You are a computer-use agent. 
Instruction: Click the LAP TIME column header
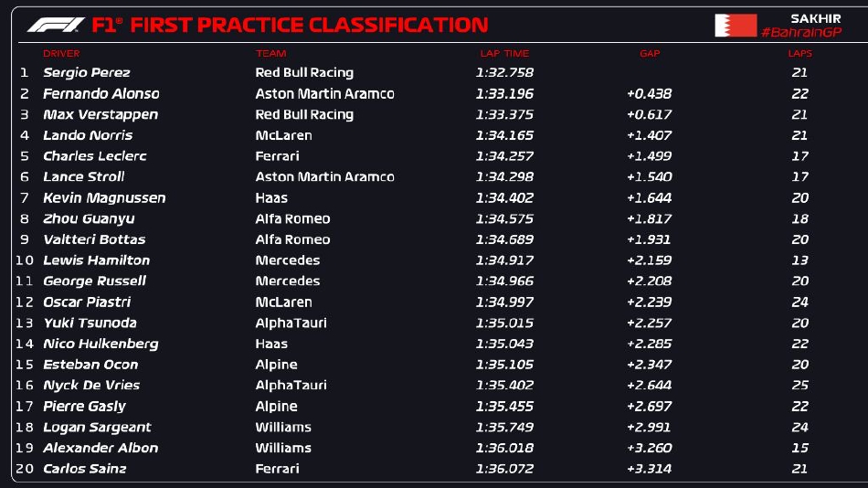504,53
